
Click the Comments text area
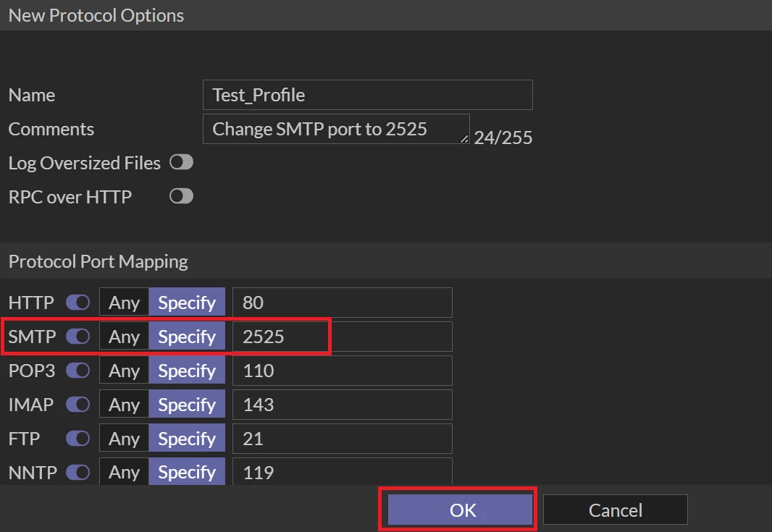(x=336, y=129)
